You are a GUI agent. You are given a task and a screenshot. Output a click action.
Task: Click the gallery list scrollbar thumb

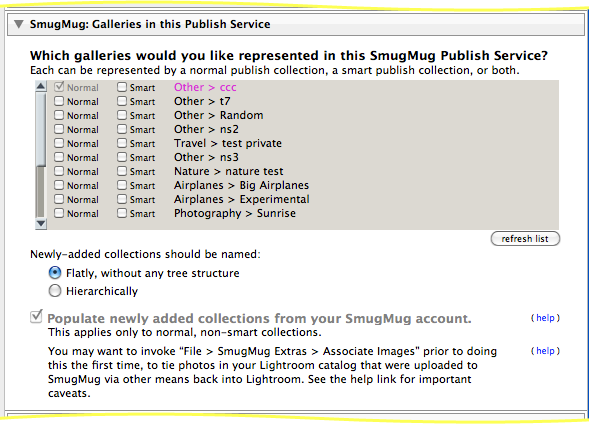(41, 192)
